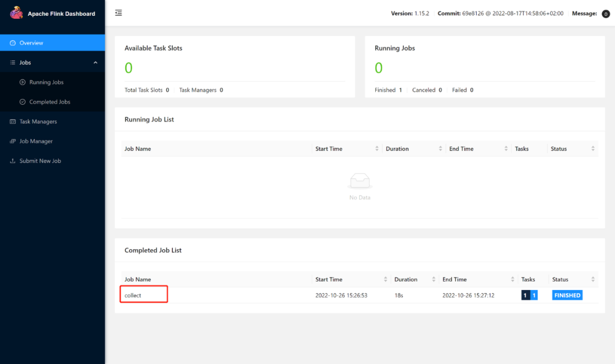Viewport: 615px width, 364px height.
Task: Open the Submit New Job page
Action: 52,160
